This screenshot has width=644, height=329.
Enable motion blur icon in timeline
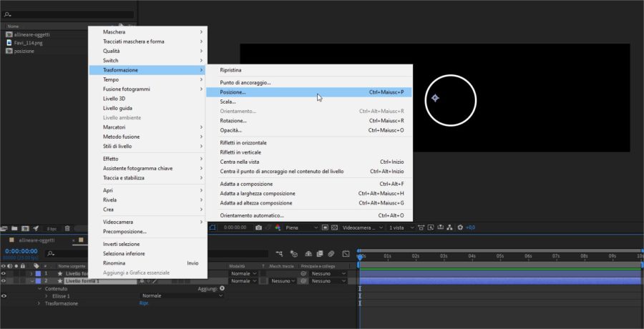point(331,254)
